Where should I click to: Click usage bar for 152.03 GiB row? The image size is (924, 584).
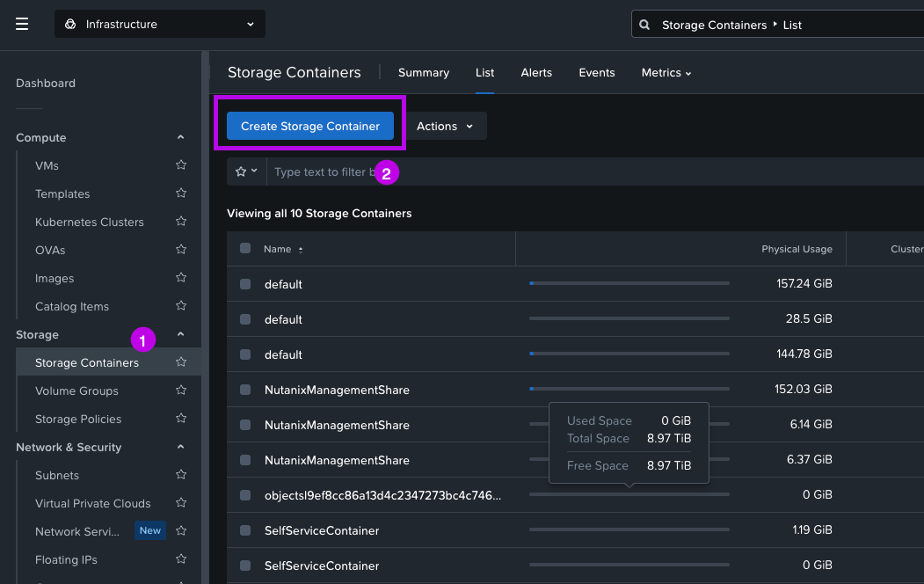point(629,389)
